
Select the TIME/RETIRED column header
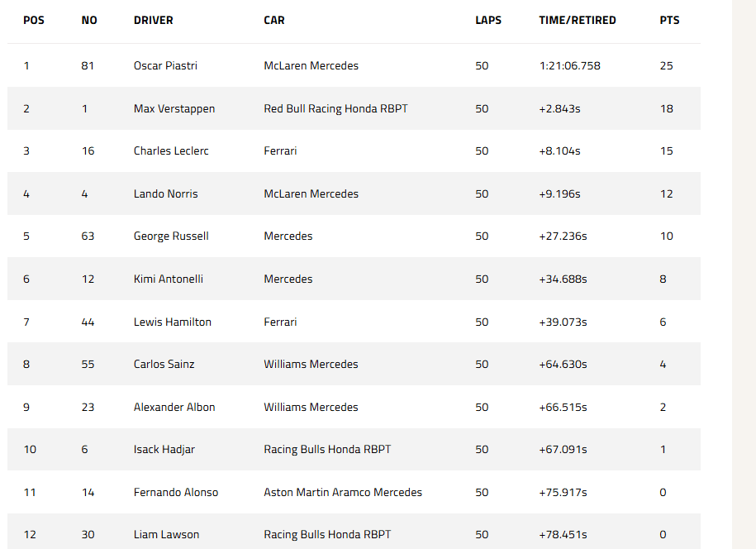click(x=578, y=21)
